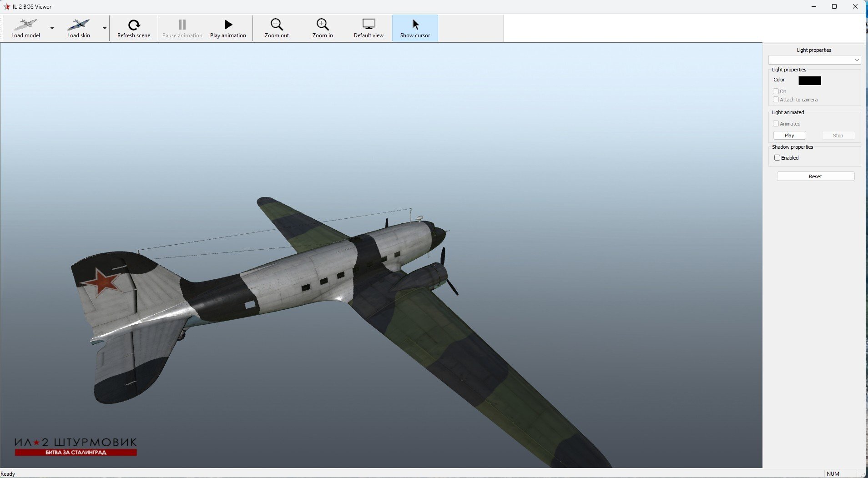This screenshot has width=868, height=478.
Task: Click the NUM status bar indicator
Action: 833,473
